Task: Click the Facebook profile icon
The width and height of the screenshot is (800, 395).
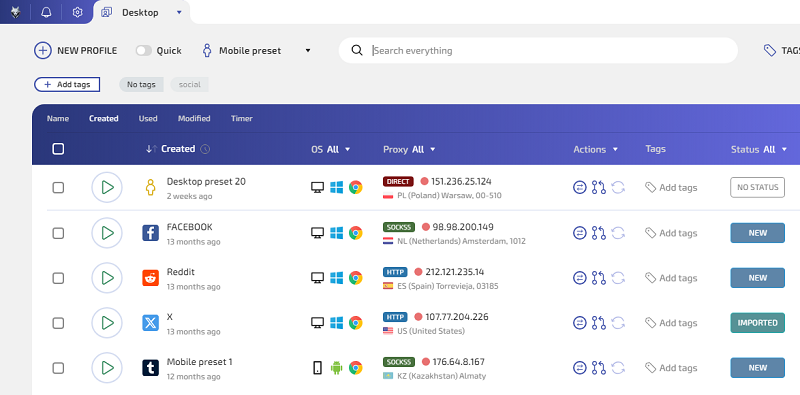Action: coord(151,233)
